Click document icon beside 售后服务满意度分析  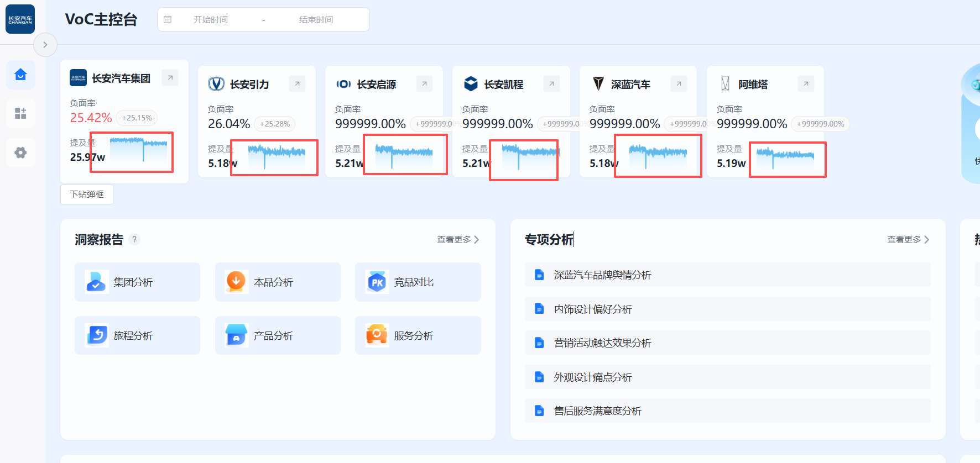539,411
